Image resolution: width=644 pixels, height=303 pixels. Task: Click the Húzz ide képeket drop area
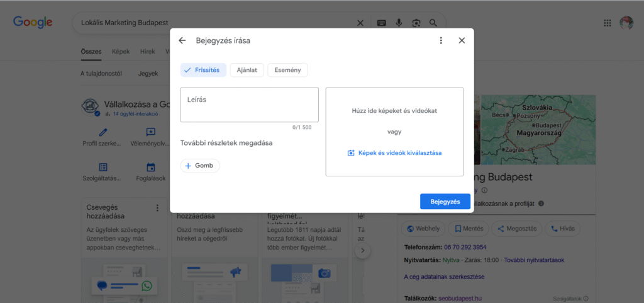pyautogui.click(x=394, y=132)
